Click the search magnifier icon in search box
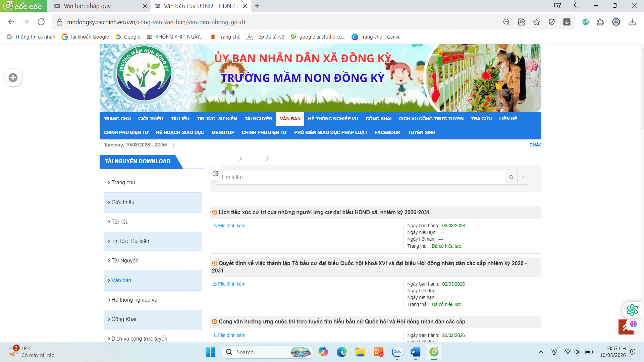 [x=511, y=177]
